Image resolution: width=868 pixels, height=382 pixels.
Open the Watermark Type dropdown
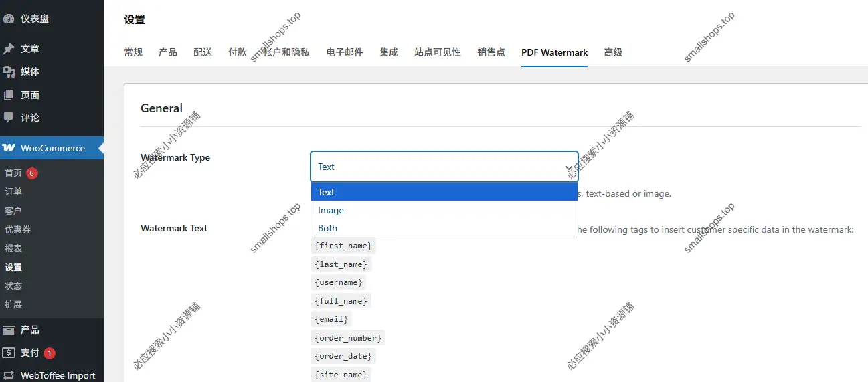[x=444, y=167]
